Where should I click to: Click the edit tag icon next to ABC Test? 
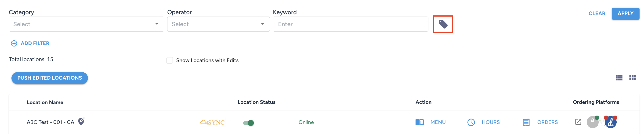point(81,121)
